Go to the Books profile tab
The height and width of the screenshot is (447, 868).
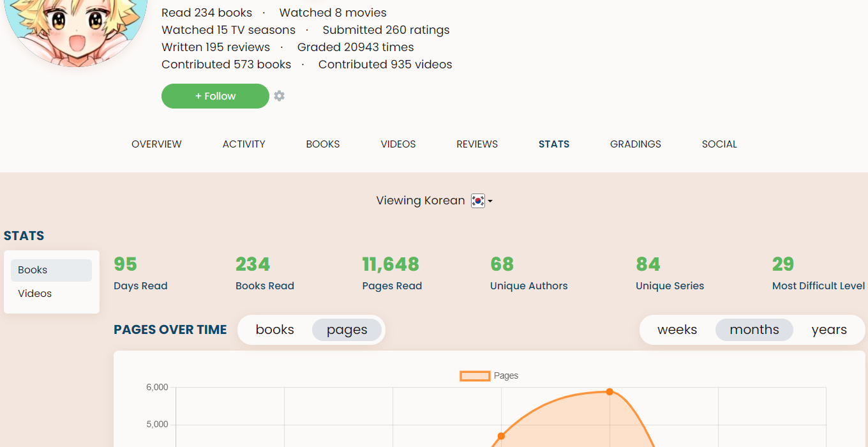323,144
